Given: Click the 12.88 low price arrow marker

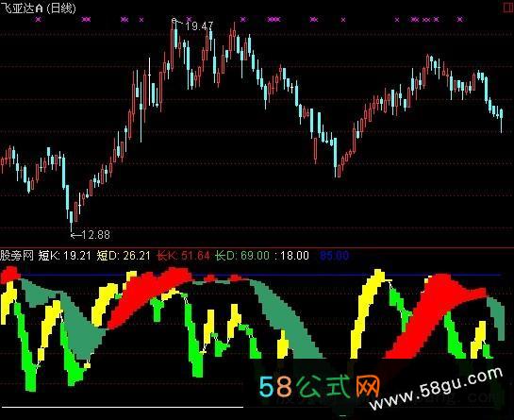Looking at the screenshot, I should (x=91, y=235).
